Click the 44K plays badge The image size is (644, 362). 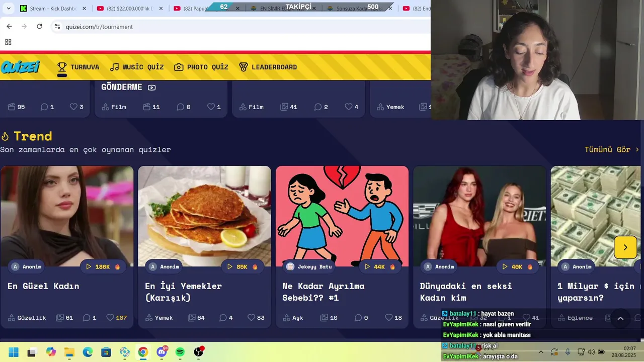(x=380, y=266)
